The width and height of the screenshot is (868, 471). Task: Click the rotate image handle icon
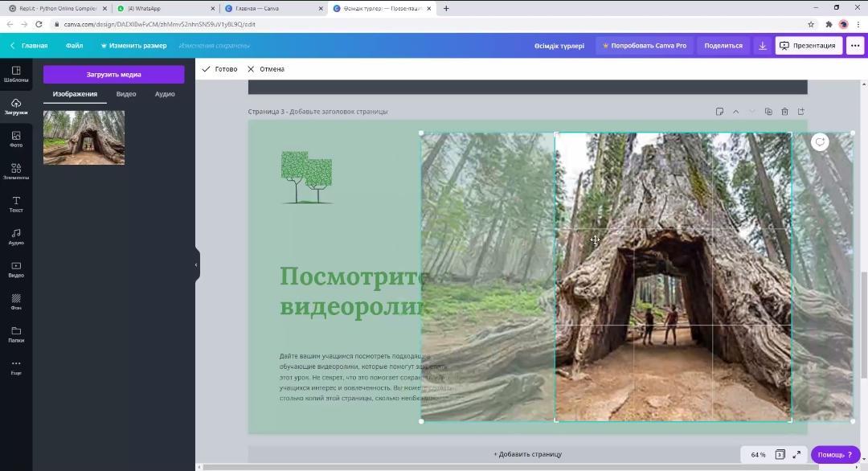pos(820,142)
